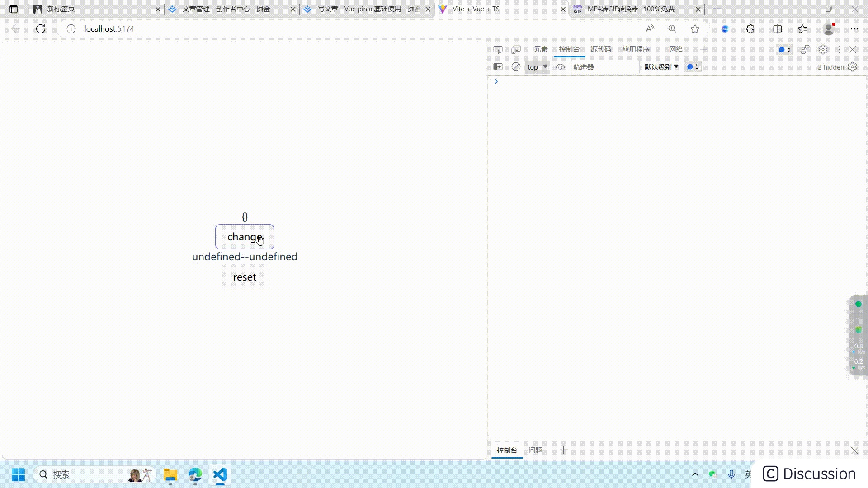Click the 筛选器 filter input field
Viewport: 868px width, 488px height.
(604, 67)
